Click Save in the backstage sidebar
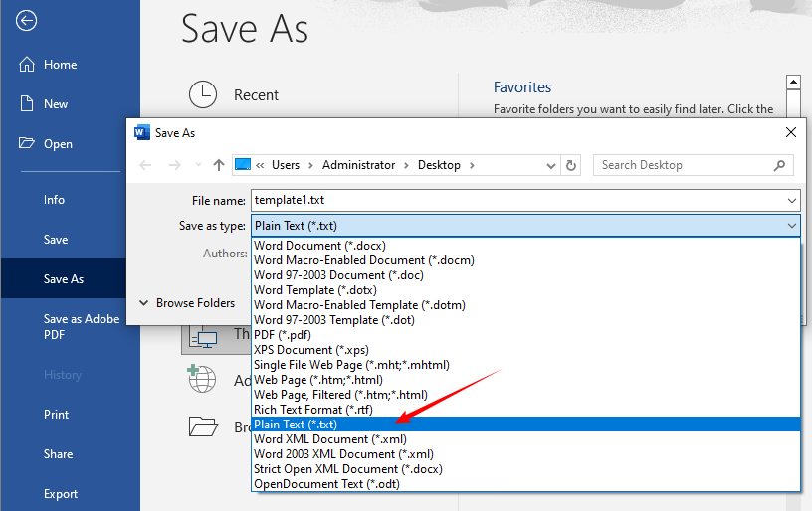This screenshot has height=511, width=812. pos(56,240)
